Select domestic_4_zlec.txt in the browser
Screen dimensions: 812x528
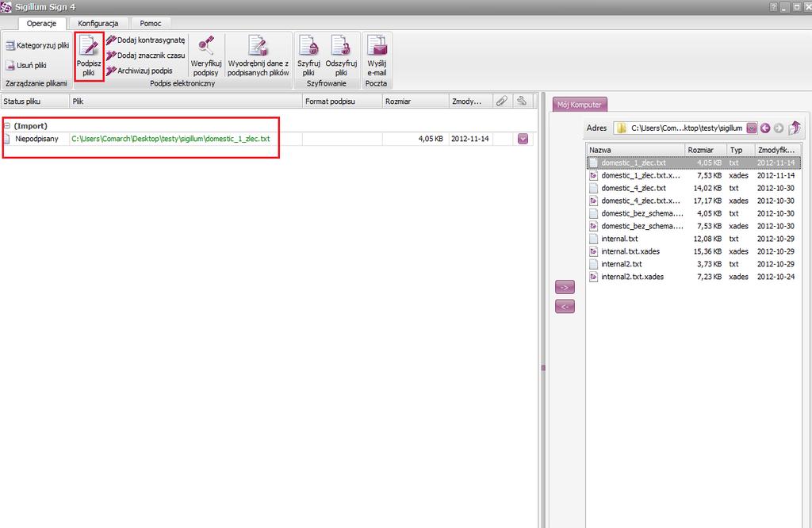[x=694, y=188]
